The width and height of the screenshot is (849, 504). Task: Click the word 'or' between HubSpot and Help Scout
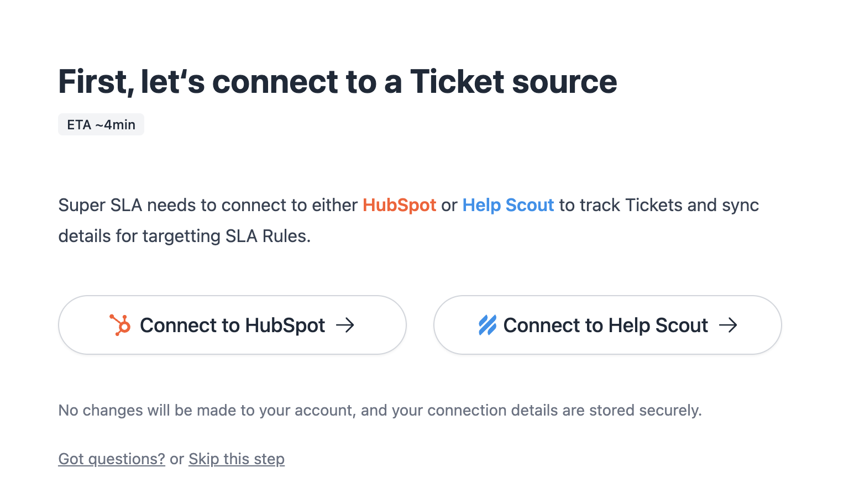tap(449, 206)
